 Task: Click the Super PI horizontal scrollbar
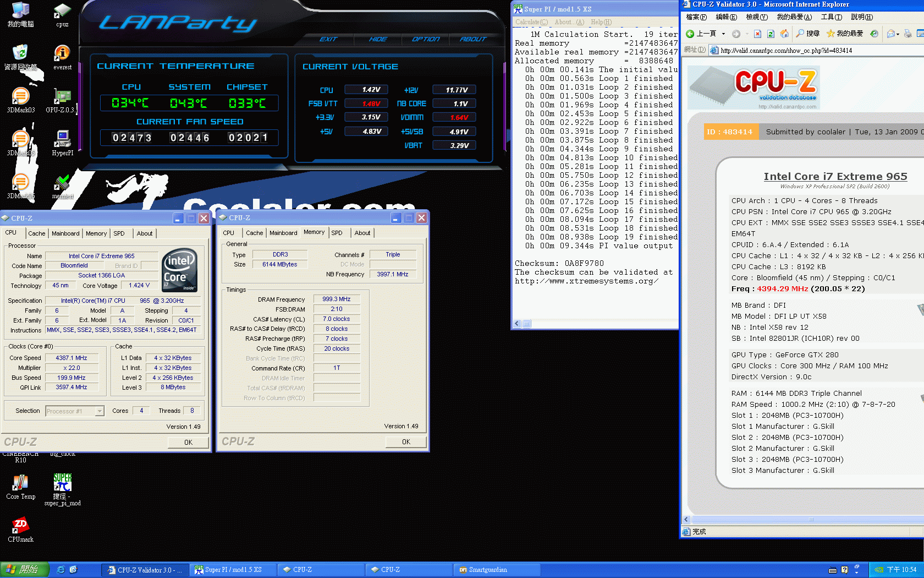594,324
